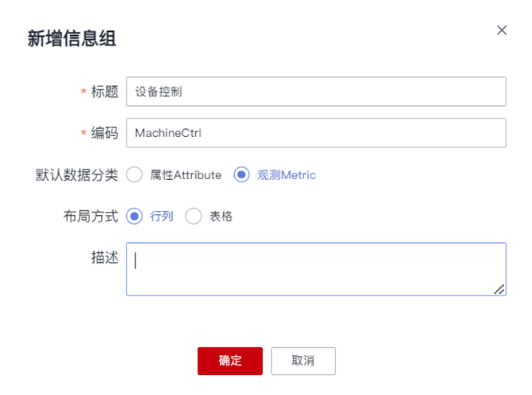Click the red asterisk beside 标题
The width and height of the screenshot is (532, 395).
[x=84, y=92]
